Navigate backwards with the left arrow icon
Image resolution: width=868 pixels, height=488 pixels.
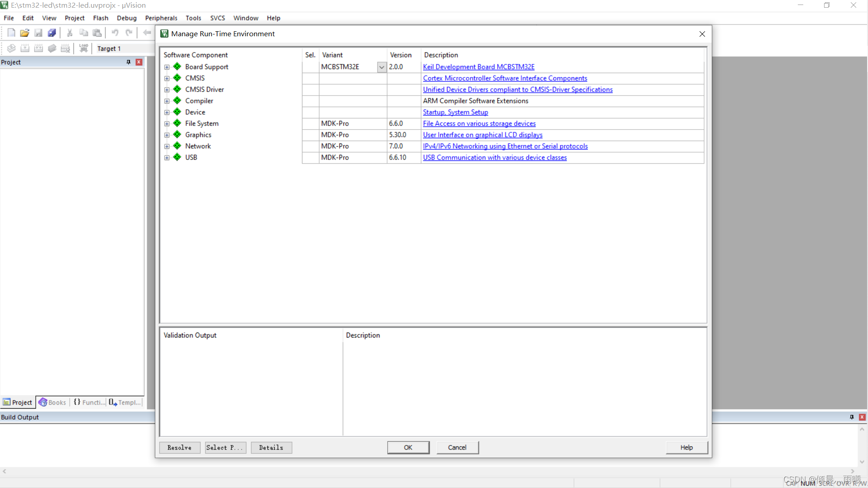(x=147, y=33)
